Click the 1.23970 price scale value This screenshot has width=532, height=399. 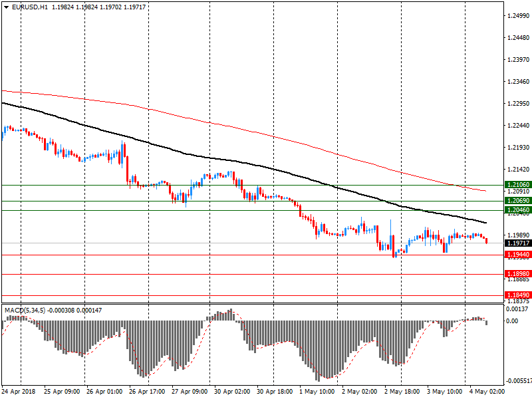tap(519, 60)
